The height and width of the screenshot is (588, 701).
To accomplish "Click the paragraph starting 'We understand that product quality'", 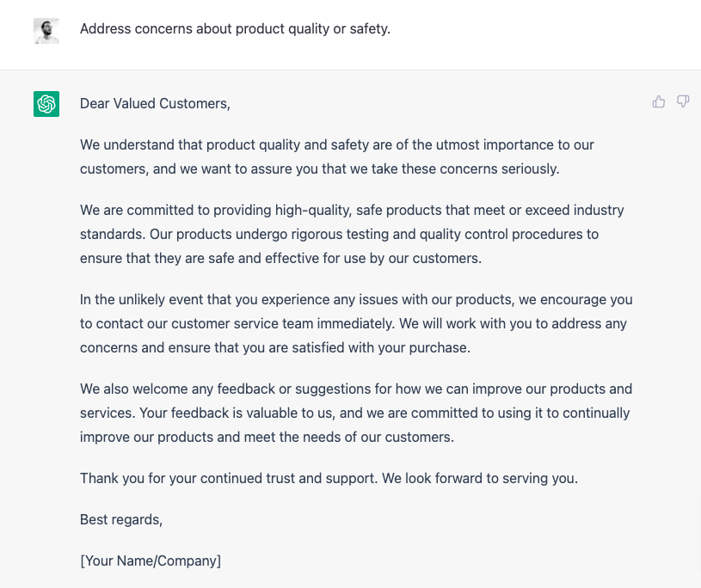I will [x=337, y=156].
